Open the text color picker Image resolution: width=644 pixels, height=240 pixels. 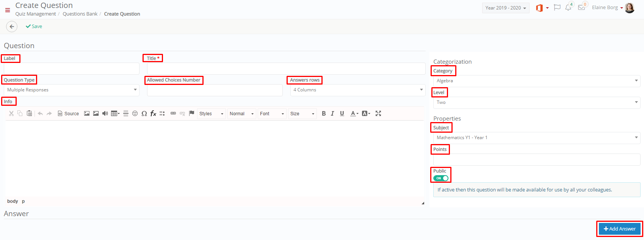coord(354,113)
